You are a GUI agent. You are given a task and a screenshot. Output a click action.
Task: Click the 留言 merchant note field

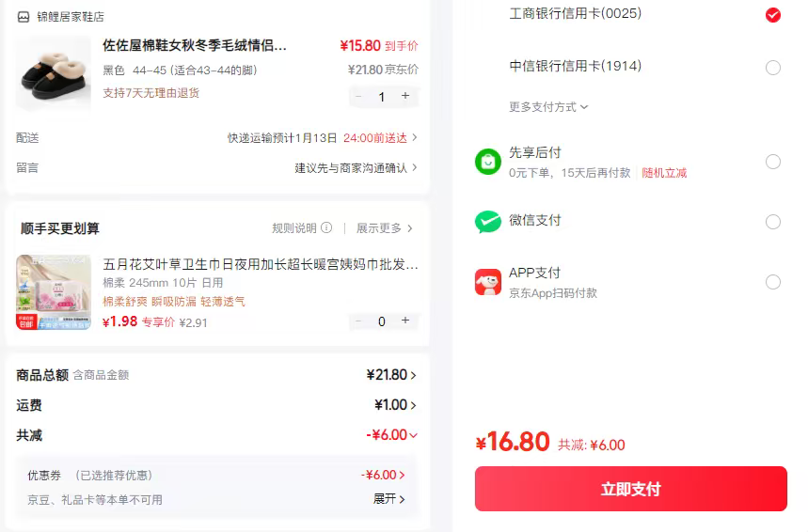(356, 168)
